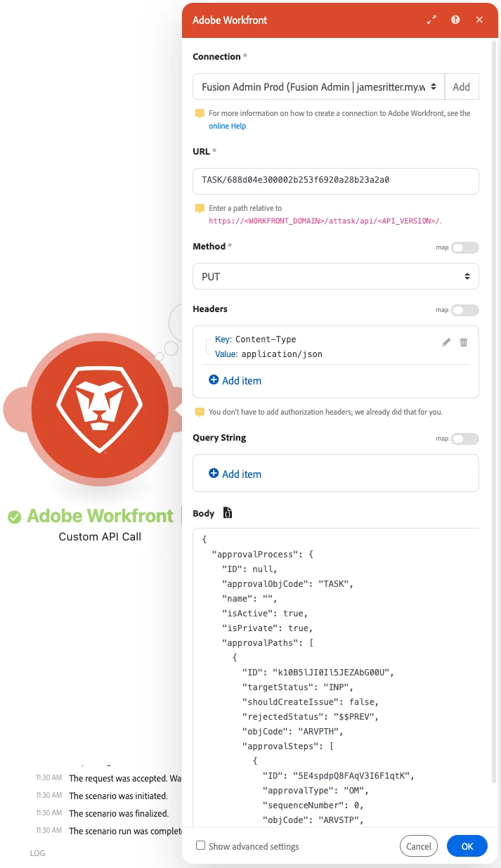The width and height of the screenshot is (501, 868).
Task: Open the help question-mark icon
Action: 455,20
